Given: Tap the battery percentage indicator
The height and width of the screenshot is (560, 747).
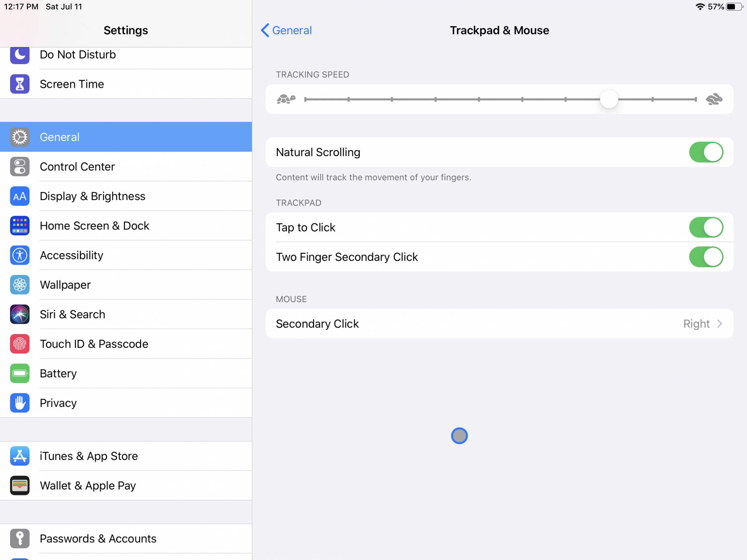Looking at the screenshot, I should pos(716,7).
